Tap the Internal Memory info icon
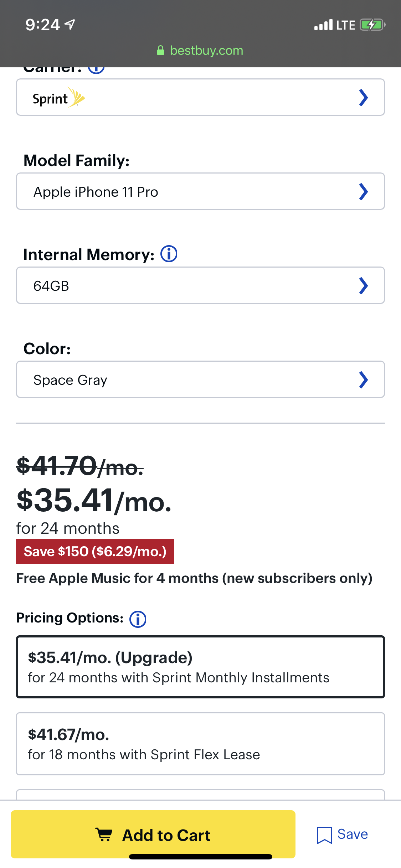The height and width of the screenshot is (868, 401). click(x=169, y=254)
